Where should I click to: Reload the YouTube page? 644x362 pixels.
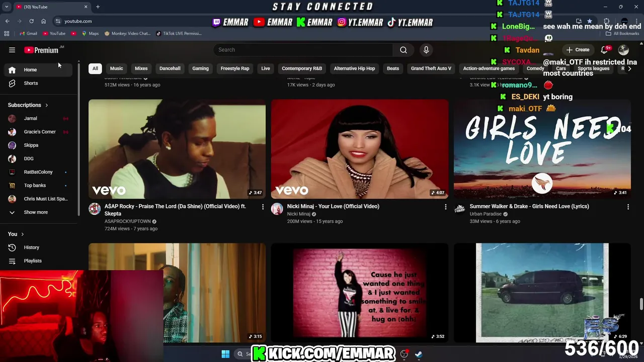coord(31,21)
